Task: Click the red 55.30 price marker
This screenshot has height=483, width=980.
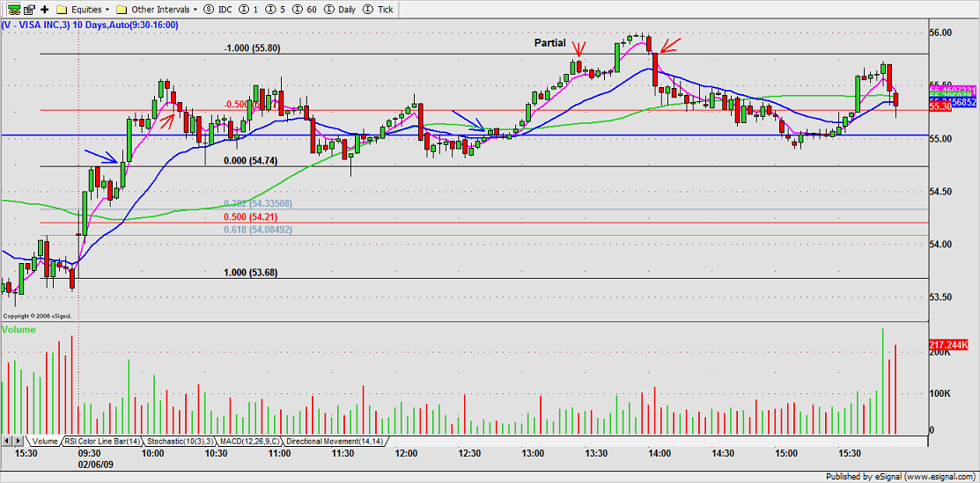Action: pos(940,106)
